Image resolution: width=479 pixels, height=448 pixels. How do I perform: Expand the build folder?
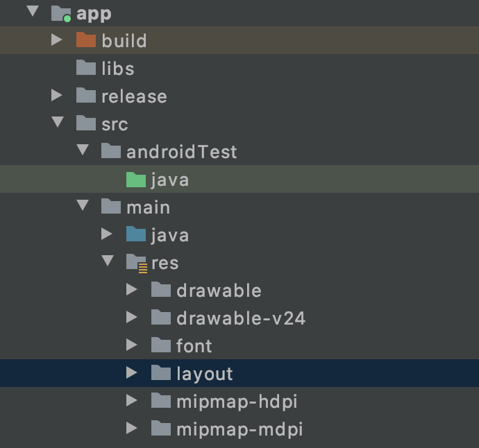[57, 40]
